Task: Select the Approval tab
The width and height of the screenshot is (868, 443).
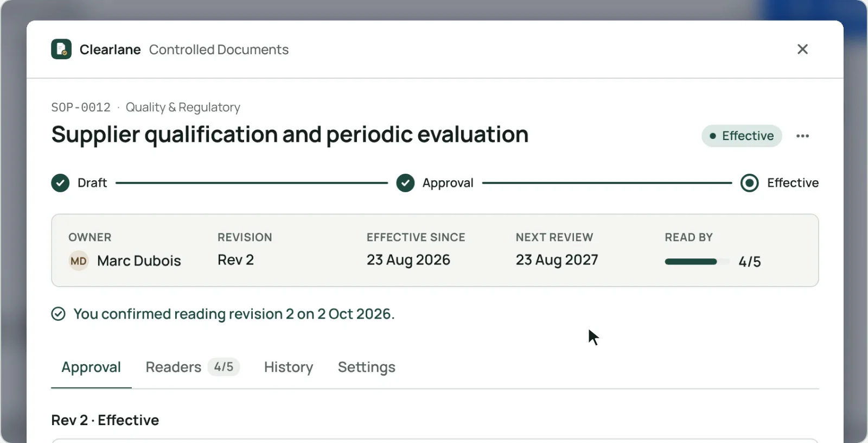Action: [x=91, y=367]
